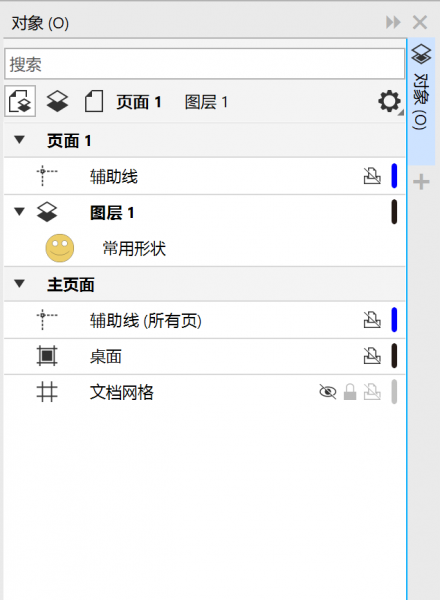This screenshot has height=600, width=440.
Task: Open the black color swatch of 图层 1
Action: [394, 212]
